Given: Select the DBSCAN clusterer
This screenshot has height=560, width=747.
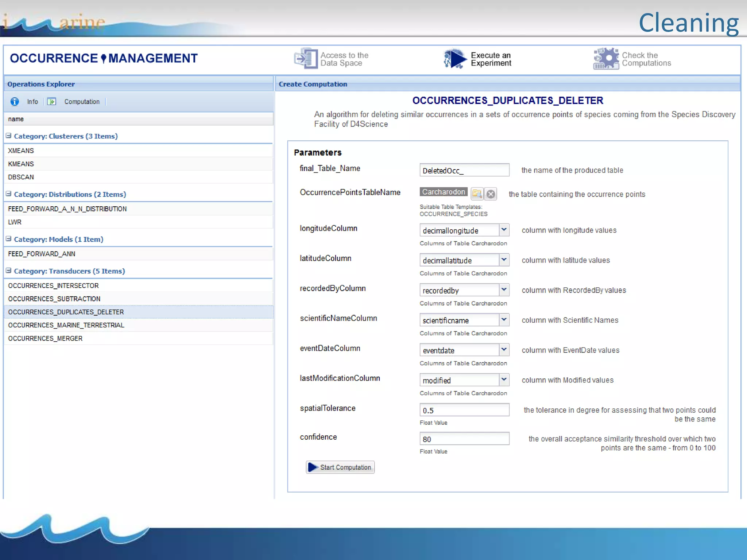Looking at the screenshot, I should [x=21, y=177].
